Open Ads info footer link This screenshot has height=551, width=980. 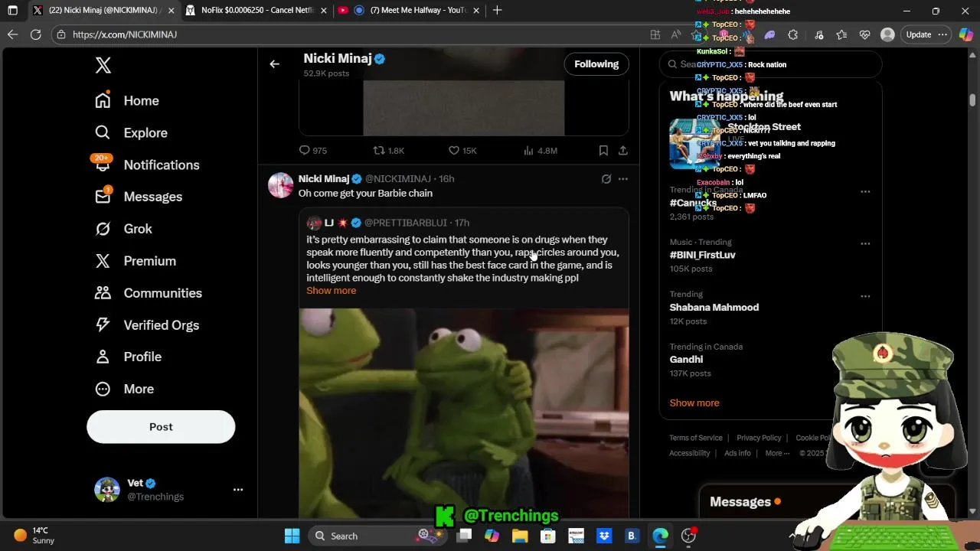click(x=737, y=453)
